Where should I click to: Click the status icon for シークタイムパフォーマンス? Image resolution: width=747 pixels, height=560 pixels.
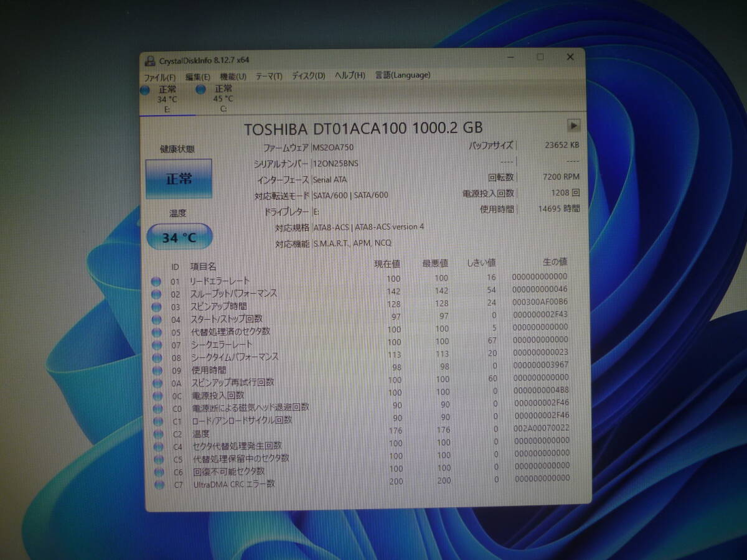pyautogui.click(x=156, y=358)
